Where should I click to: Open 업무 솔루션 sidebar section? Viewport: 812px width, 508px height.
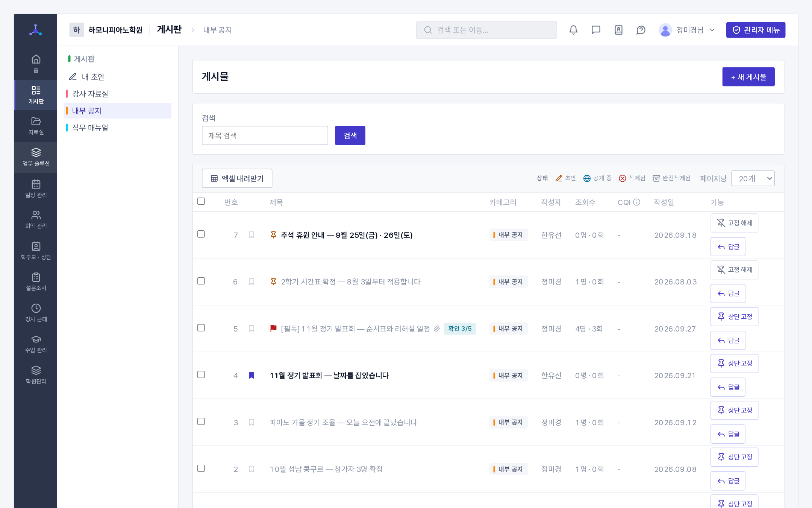tap(36, 157)
